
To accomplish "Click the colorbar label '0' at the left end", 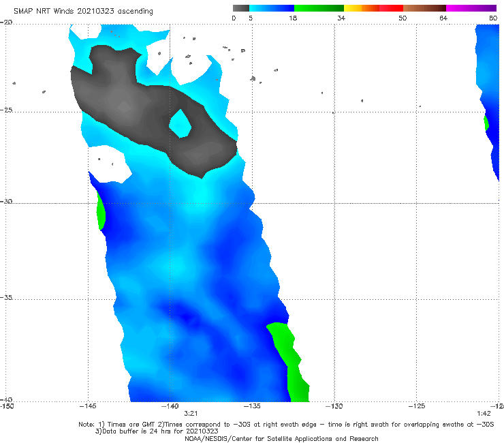I will [234, 18].
